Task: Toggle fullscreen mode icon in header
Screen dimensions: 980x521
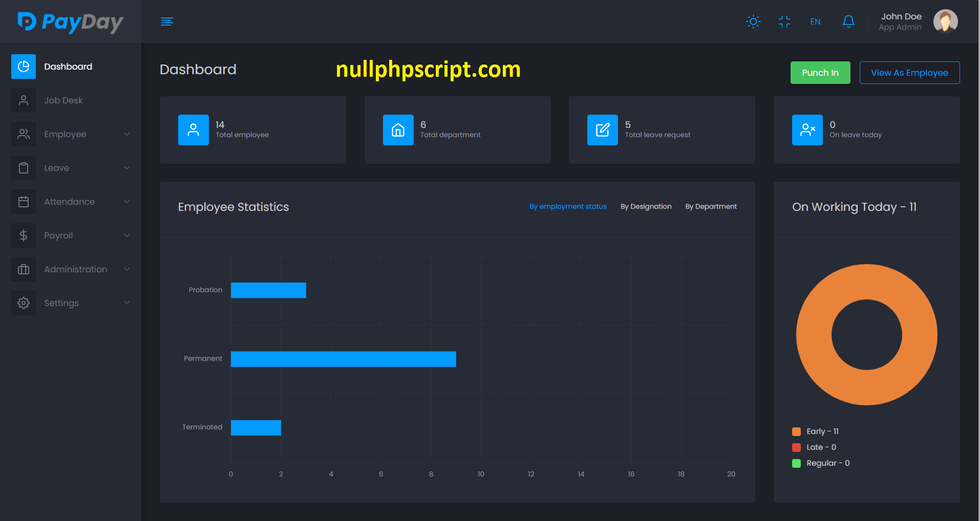Action: pos(784,21)
